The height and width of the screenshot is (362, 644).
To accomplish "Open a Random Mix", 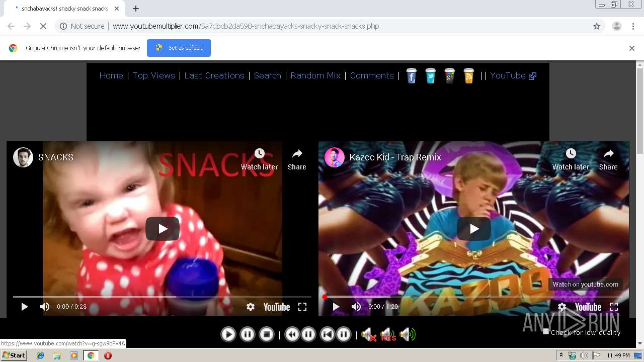I will (x=315, y=75).
